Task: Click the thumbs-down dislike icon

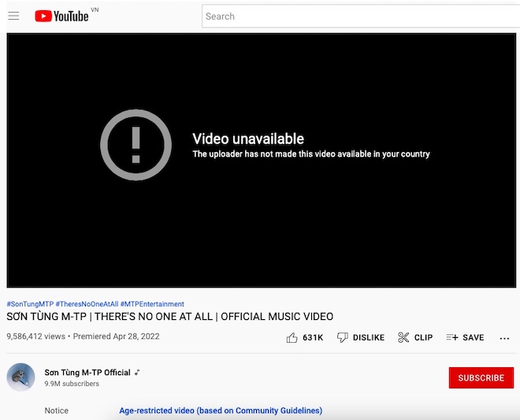Action: [x=342, y=338]
